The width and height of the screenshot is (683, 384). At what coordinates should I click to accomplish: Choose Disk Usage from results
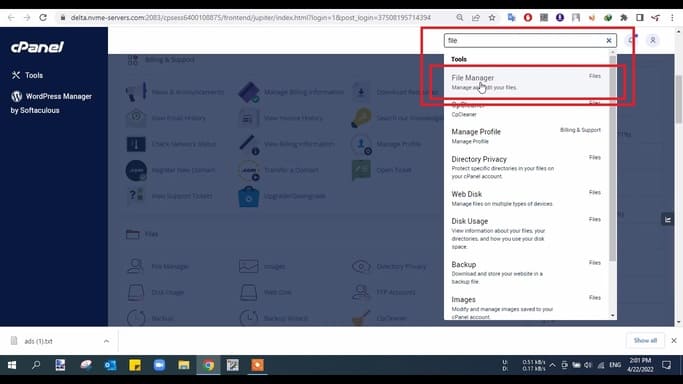(526, 233)
